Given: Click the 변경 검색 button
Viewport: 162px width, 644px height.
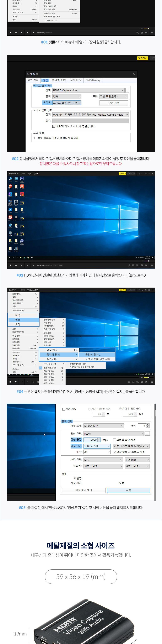Looking at the screenshot, I should pos(114,103).
